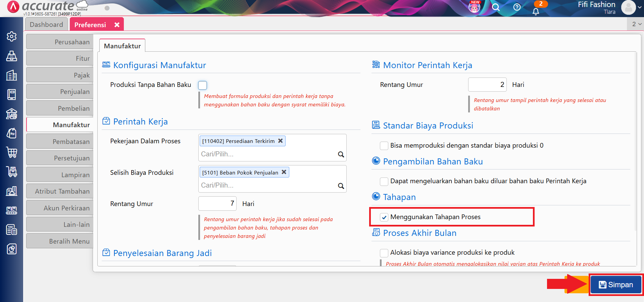Switch to the Dashboard tab

(x=46, y=24)
